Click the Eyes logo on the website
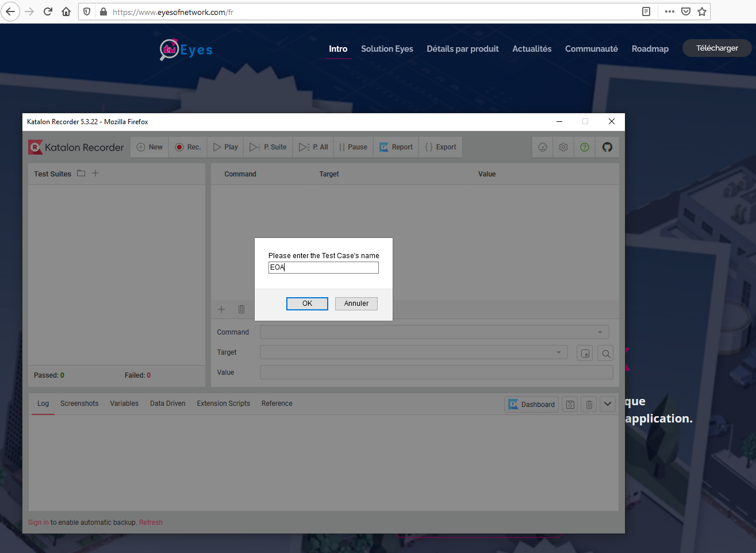The image size is (756, 553). point(186,49)
